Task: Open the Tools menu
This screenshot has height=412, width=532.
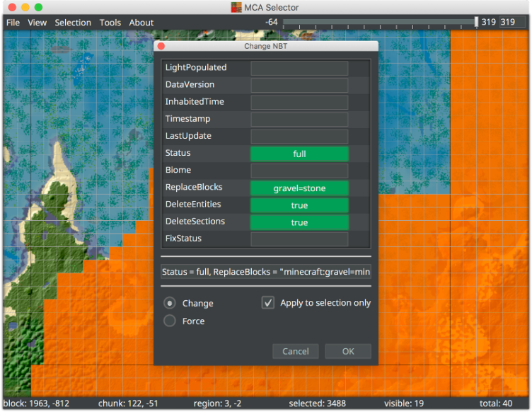Action: (x=110, y=23)
